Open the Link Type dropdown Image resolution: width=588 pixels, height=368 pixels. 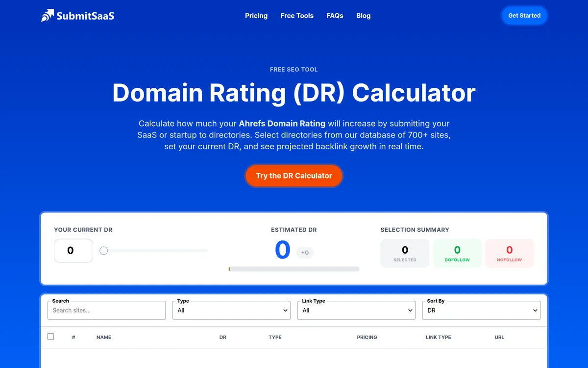tap(356, 310)
